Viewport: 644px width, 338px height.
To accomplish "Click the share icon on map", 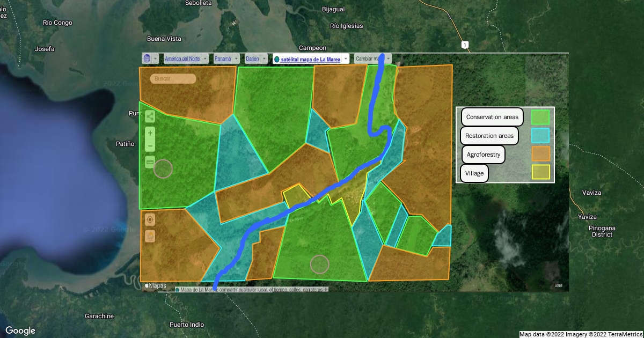I will (x=150, y=116).
